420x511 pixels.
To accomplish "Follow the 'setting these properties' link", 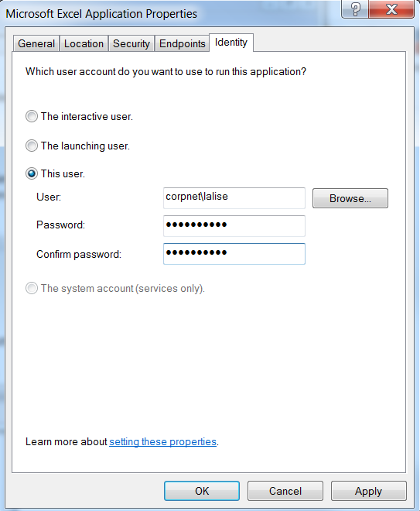I will click(x=162, y=441).
